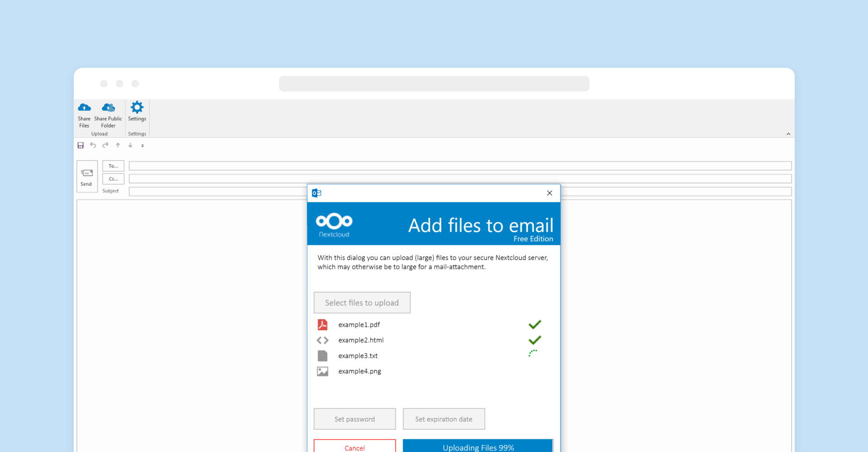Select the example4.png file name
The width and height of the screenshot is (868, 452).
click(x=359, y=372)
